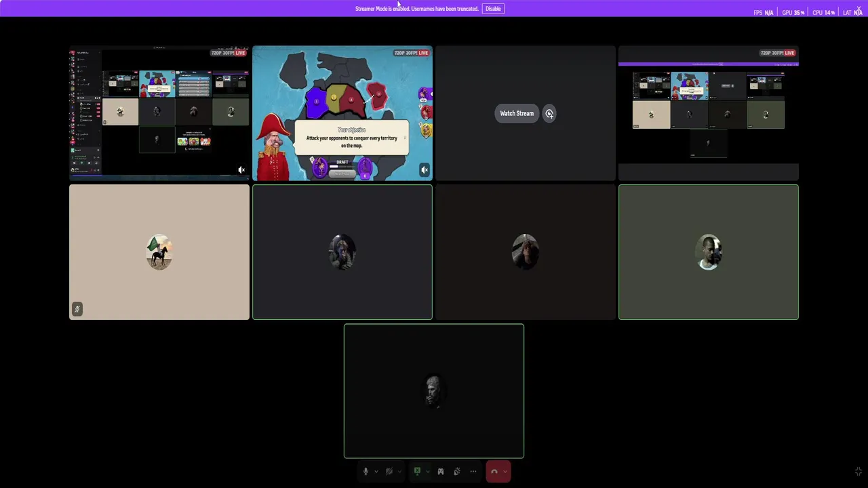Click the LAT N/A readout
Screen dimensions: 868x488
(852, 13)
